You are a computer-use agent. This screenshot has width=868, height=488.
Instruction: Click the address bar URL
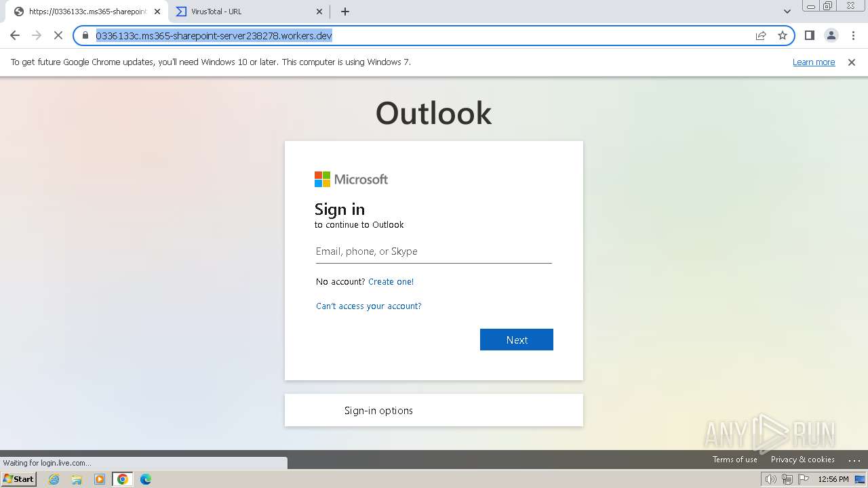[x=214, y=35]
